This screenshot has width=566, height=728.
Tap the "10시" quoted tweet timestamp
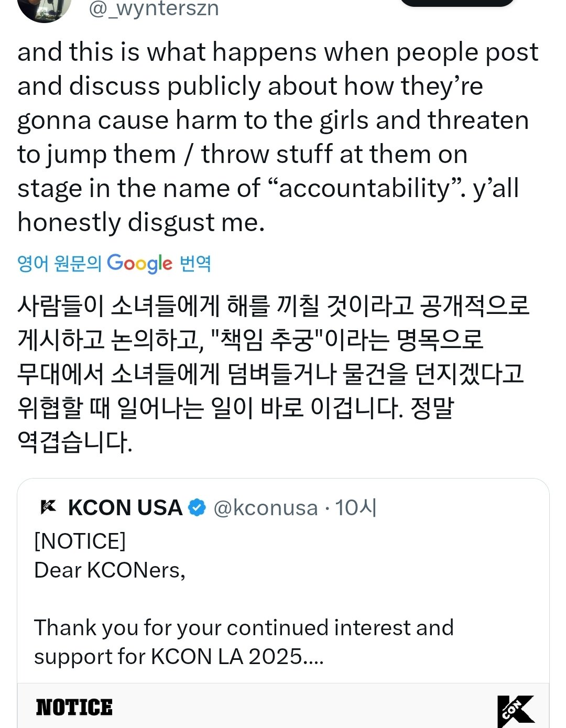coord(356,507)
